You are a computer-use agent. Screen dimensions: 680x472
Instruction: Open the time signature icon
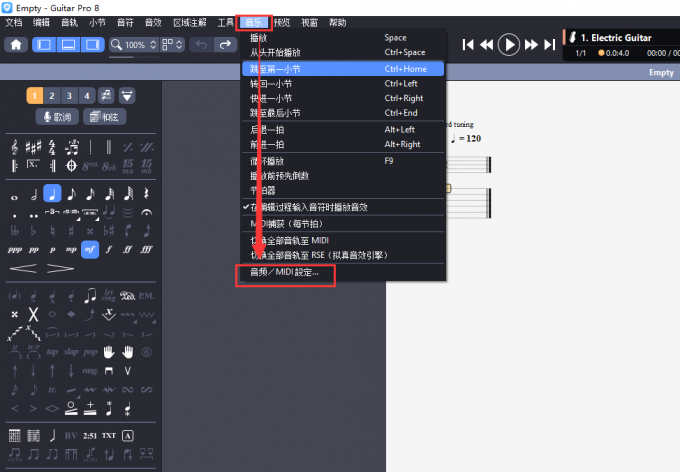[x=52, y=148]
